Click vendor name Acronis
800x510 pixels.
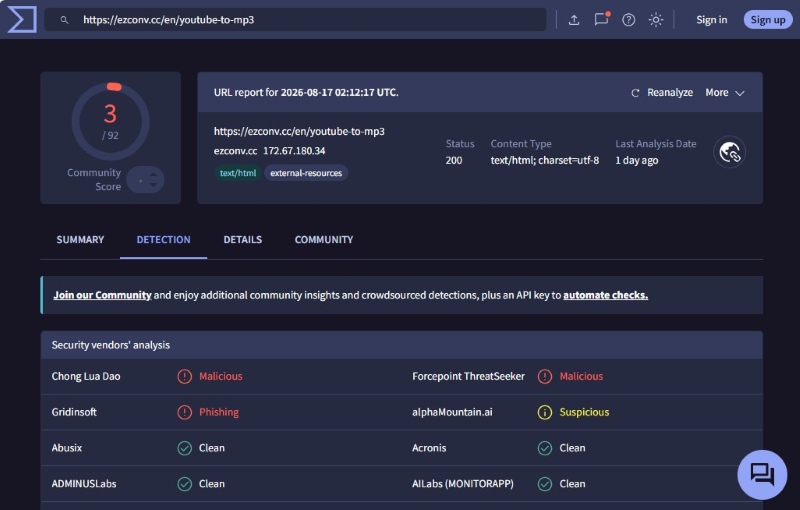pos(429,448)
